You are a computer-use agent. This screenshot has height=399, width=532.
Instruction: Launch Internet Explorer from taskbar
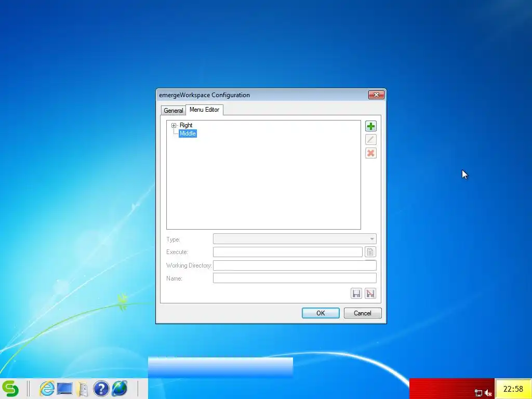(x=46, y=389)
